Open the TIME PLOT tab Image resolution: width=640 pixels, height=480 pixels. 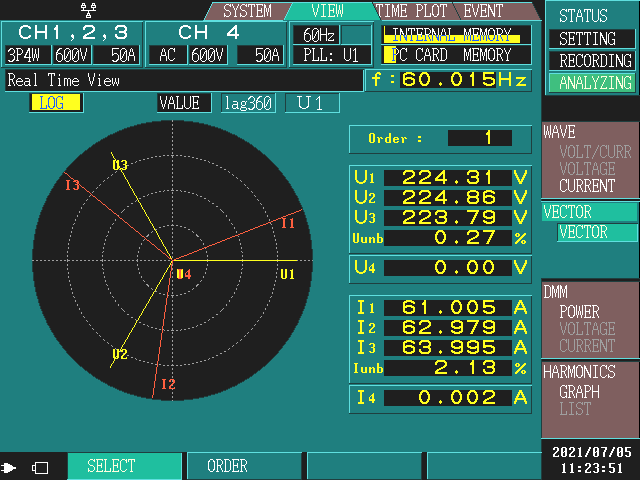coord(411,11)
